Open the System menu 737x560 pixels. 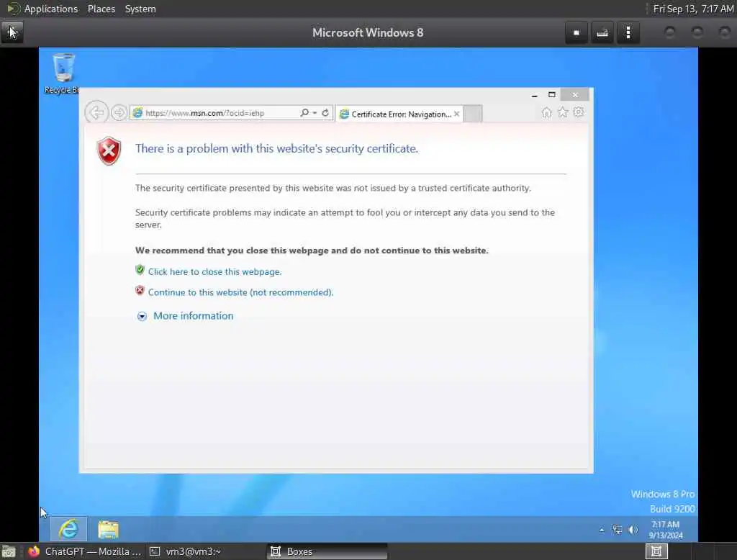(140, 9)
